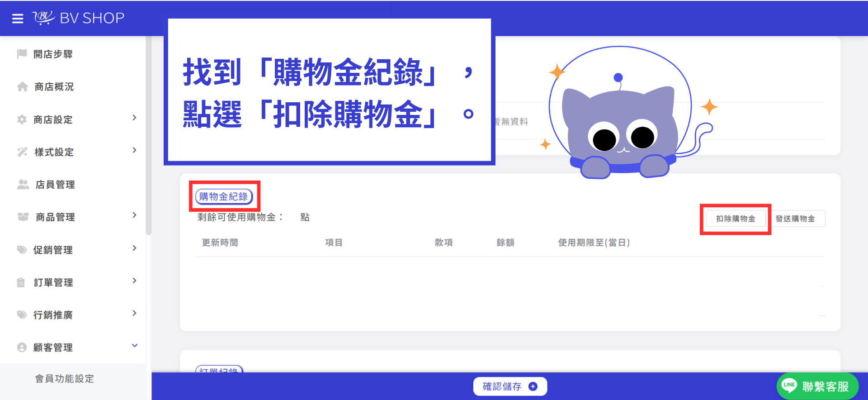Select 會員功能設定 submenu item
The height and width of the screenshot is (400, 868).
(x=65, y=379)
